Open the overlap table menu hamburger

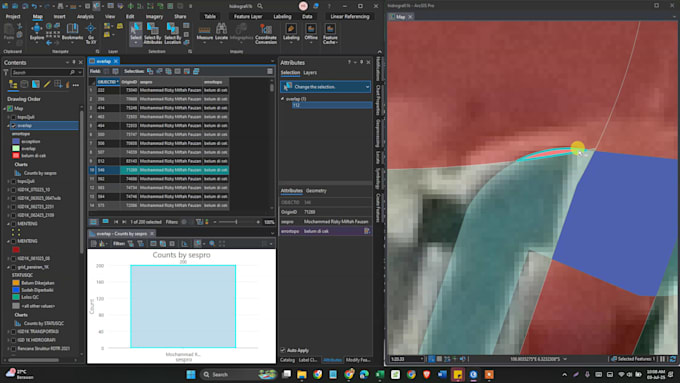pyautogui.click(x=270, y=71)
